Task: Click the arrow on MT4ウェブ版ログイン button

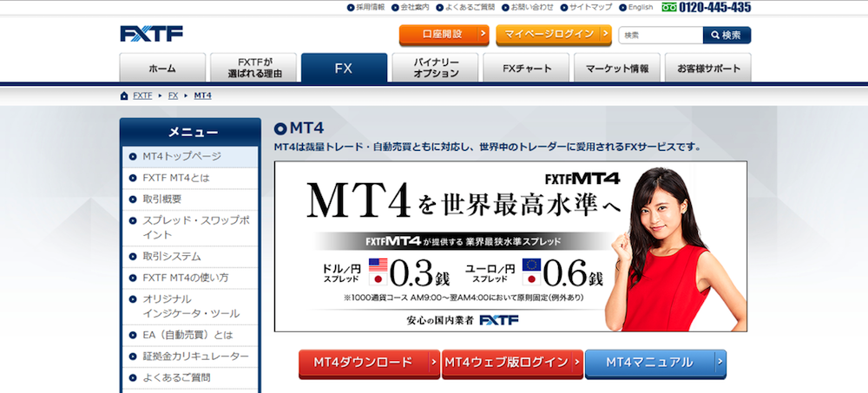Action: click(577, 363)
